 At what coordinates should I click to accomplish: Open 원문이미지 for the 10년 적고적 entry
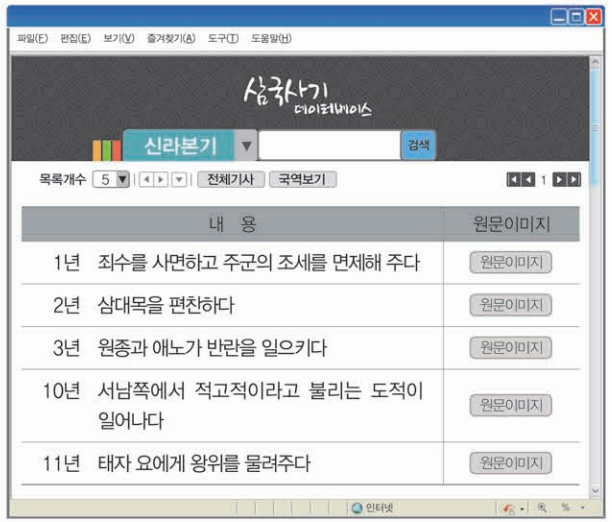[511, 405]
